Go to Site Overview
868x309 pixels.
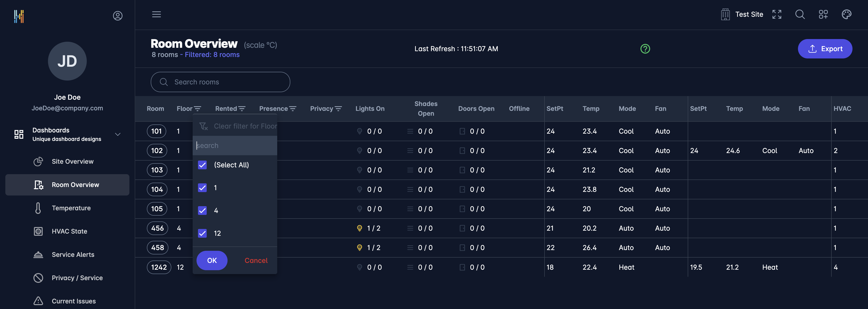pyautogui.click(x=72, y=162)
